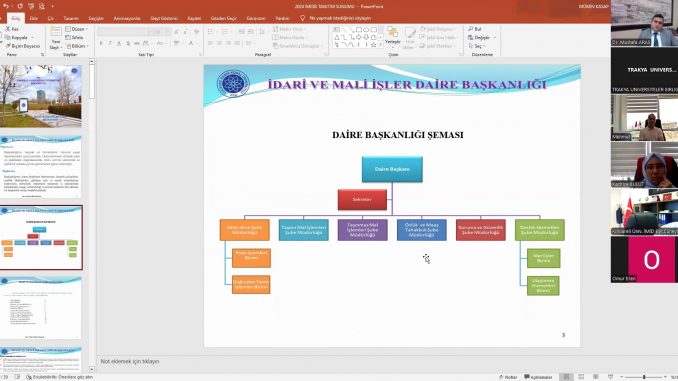Switch to Slide Sorter view icon

[581, 377]
